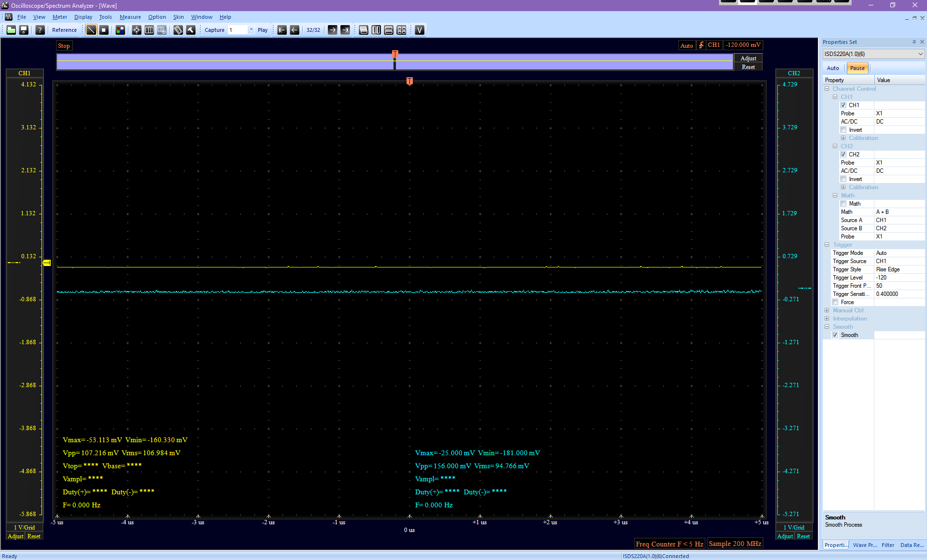927x560 pixels.
Task: Click the save disk icon in toolbar
Action: point(24,30)
